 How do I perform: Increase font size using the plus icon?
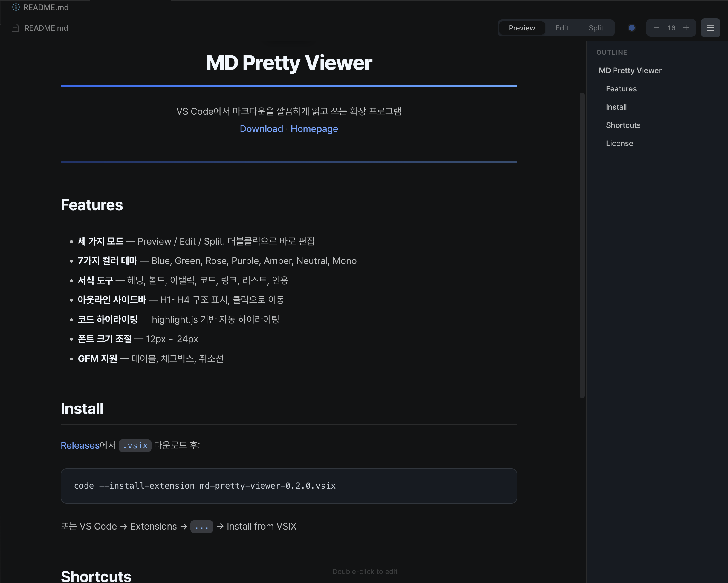[x=686, y=28]
